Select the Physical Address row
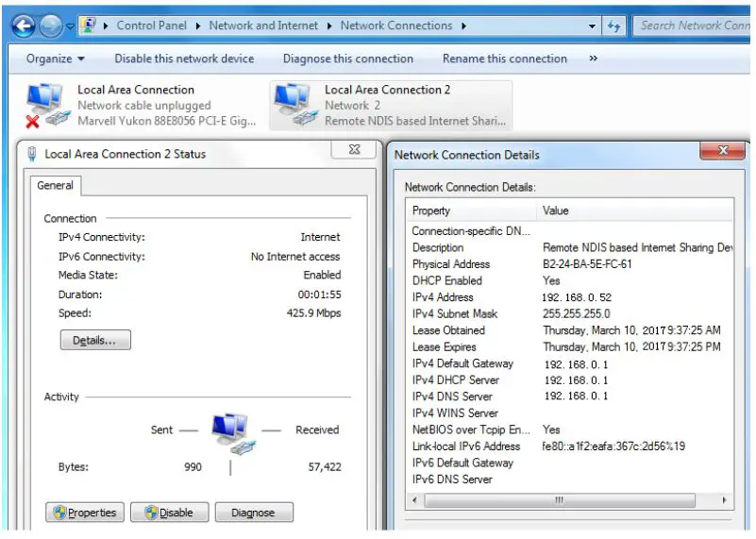 [571, 264]
